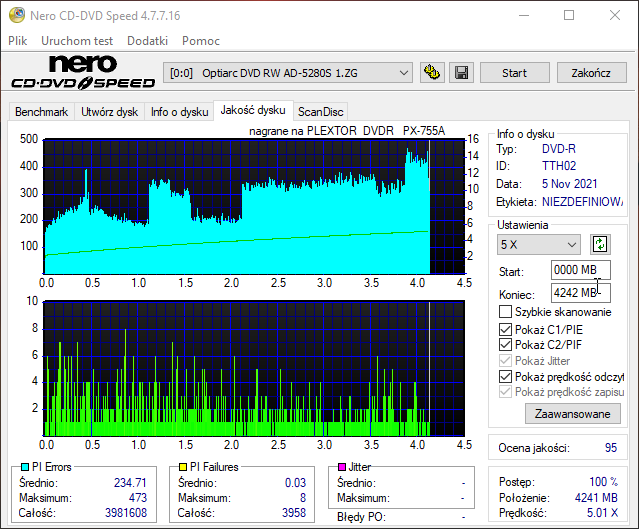Select the Jakość dysku tab
The image size is (639, 529).
(253, 110)
